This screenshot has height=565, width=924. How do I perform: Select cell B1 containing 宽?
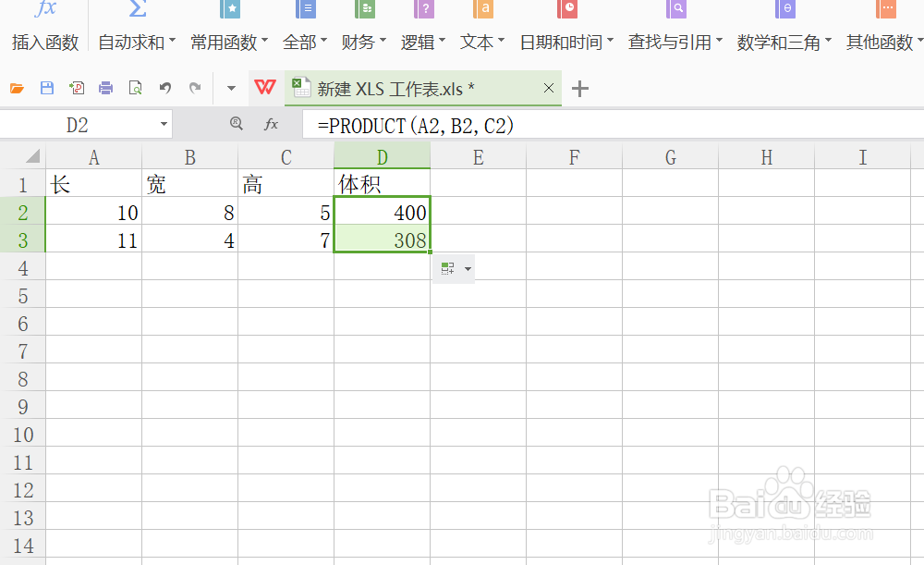coord(189,184)
